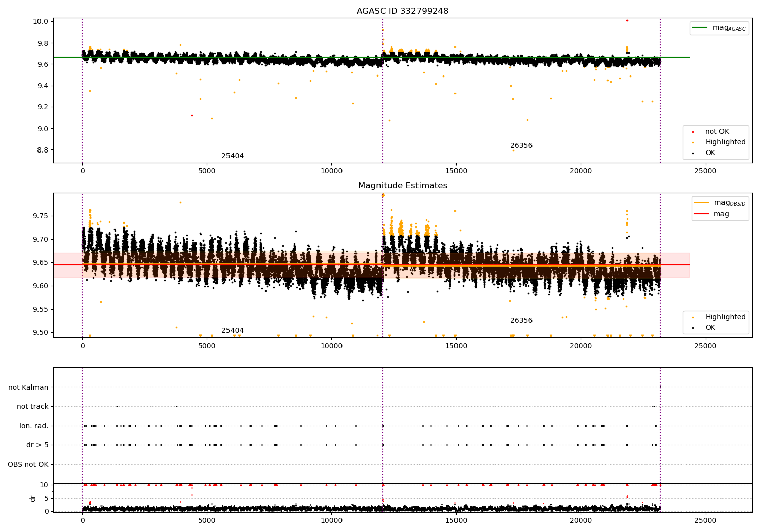Select "OK" label in the top plot legend
Viewport: 760px width, 532px height.
click(710, 153)
